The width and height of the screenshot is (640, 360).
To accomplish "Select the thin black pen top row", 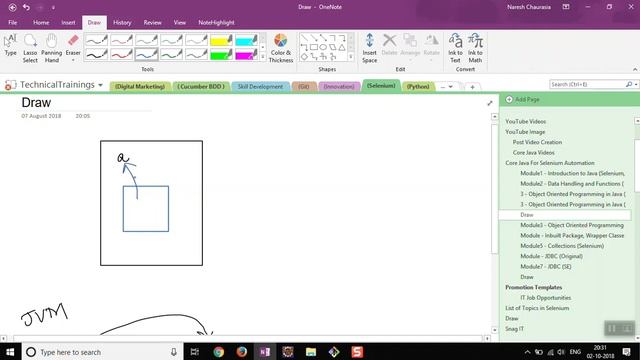I will tap(96, 40).
